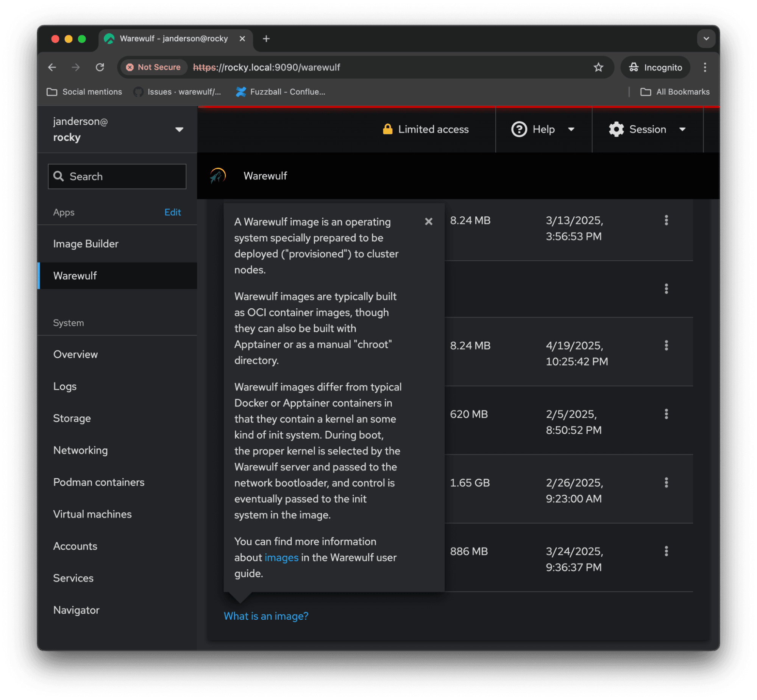
Task: Click the Not Secure site warning badge
Action: (x=154, y=67)
